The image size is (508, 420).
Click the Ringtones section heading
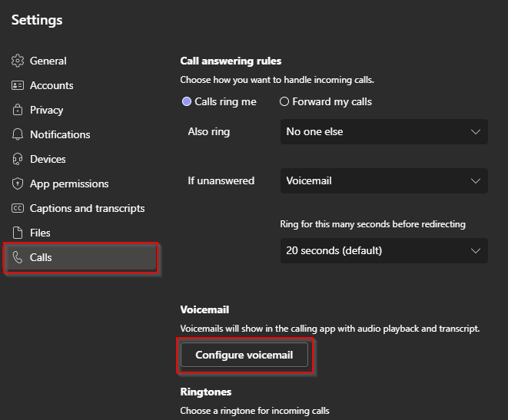(206, 392)
